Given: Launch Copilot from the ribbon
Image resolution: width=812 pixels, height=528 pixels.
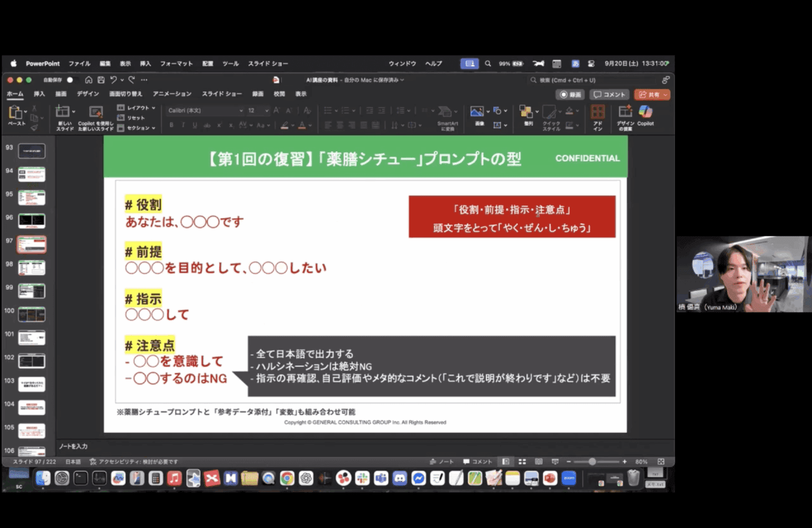Looking at the screenshot, I should point(645,114).
